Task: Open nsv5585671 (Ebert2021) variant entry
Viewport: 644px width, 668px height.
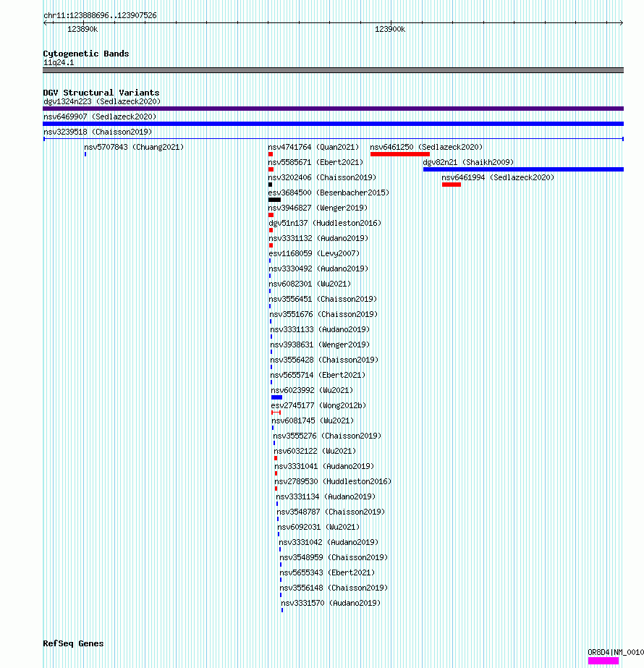Action: [x=315, y=162]
